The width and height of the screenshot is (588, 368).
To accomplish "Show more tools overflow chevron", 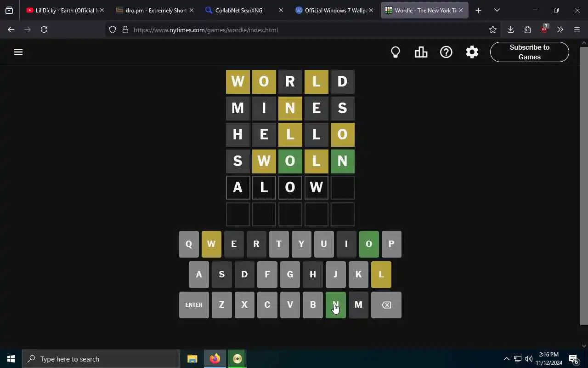I will click(x=560, y=29).
